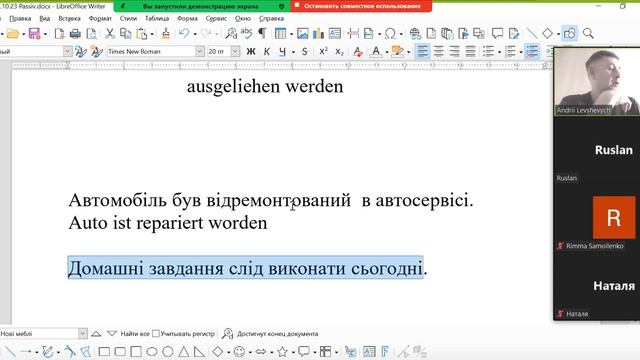
Task: Pick the smiley symbol shape tool
Action: click(239, 351)
